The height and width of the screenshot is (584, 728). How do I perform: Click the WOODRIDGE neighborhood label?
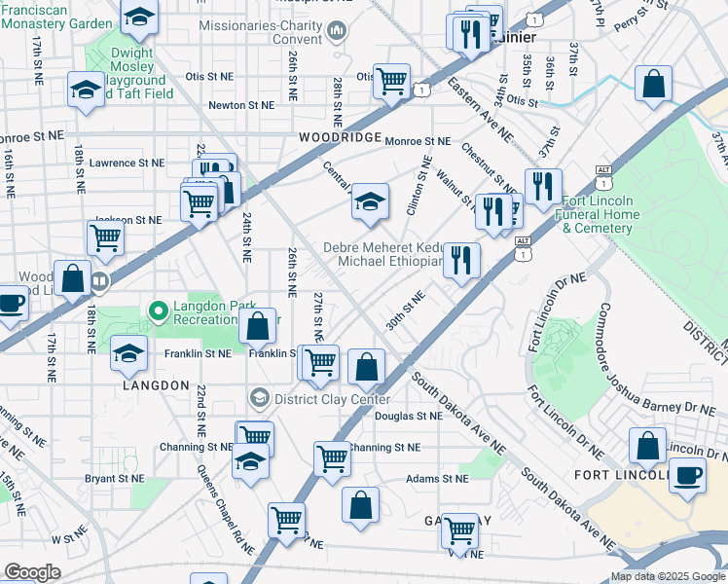tap(341, 137)
